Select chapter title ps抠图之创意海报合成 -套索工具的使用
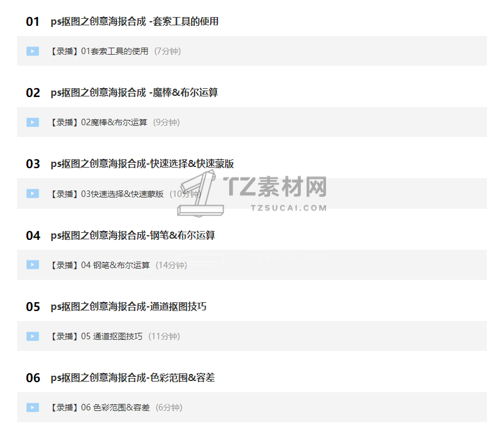The height and width of the screenshot is (438, 504). [x=135, y=22]
